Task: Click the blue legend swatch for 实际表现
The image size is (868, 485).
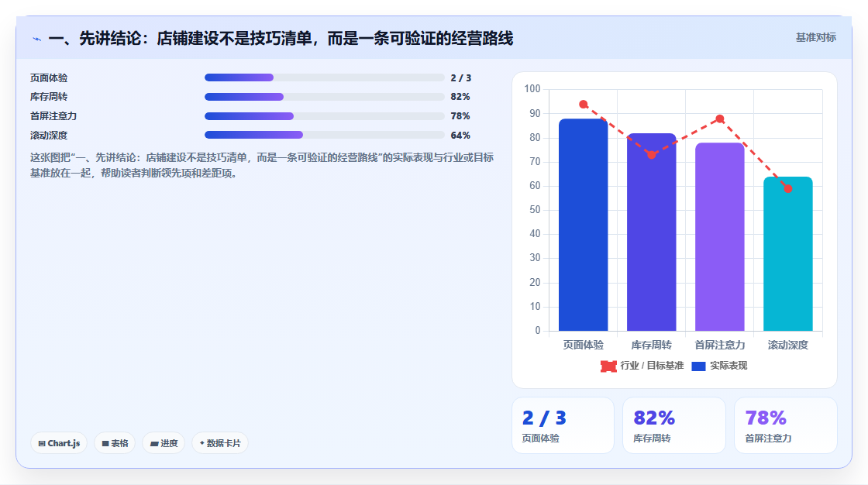Action: (x=698, y=366)
